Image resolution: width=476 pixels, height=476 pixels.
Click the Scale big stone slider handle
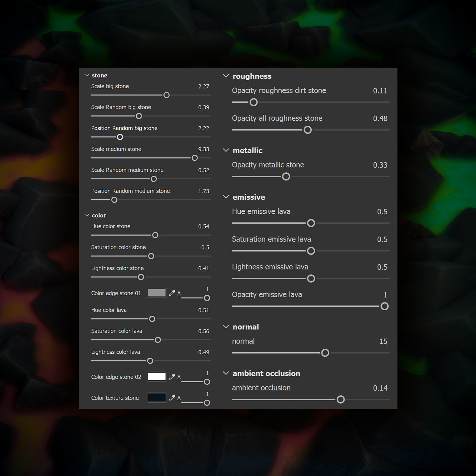click(167, 95)
